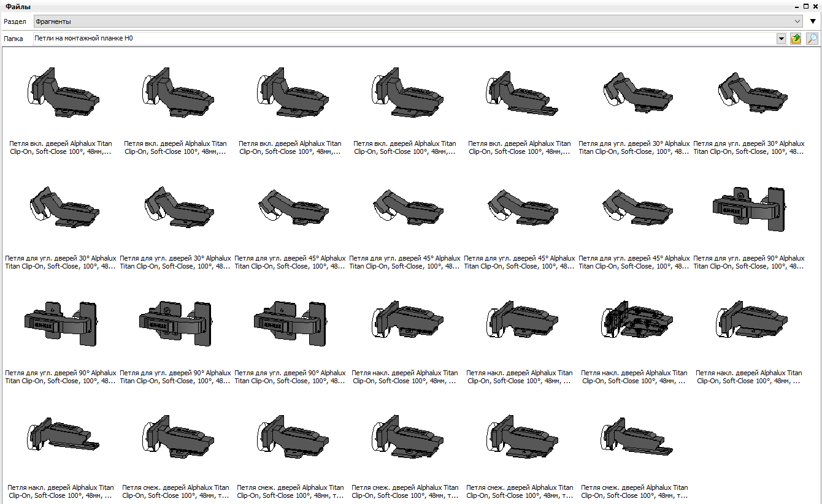Maximize the Файлы panel
Viewport: 822px width, 504px height.
click(x=806, y=6)
